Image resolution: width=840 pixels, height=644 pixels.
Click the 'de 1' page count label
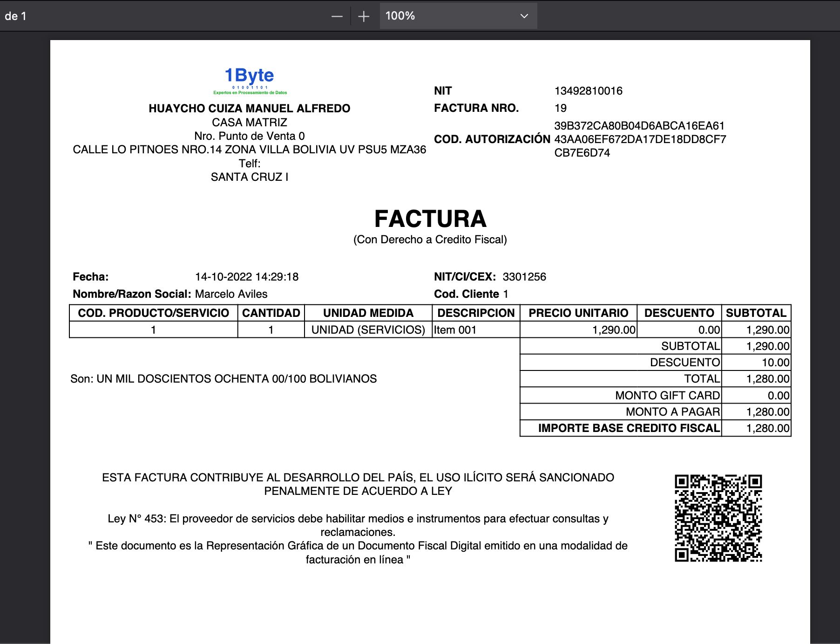15,16
